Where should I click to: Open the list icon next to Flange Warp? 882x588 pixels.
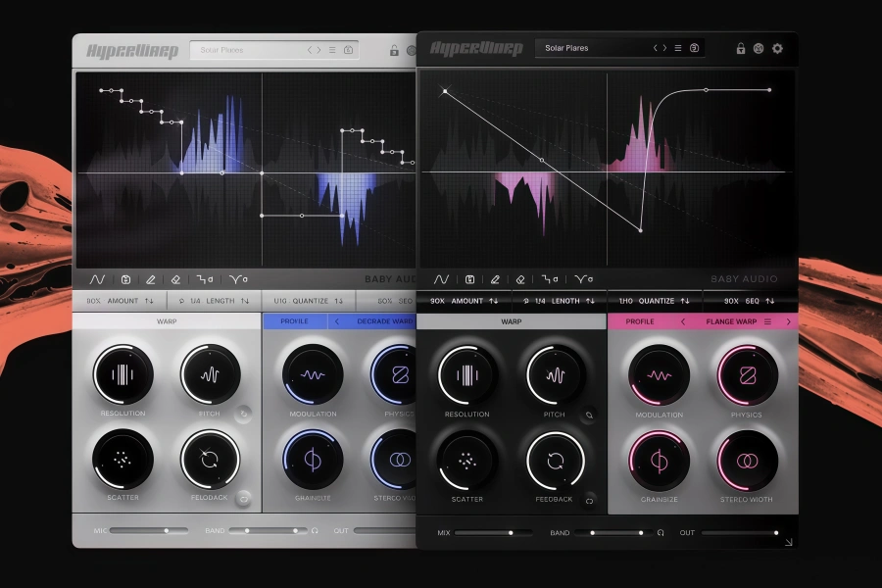coord(767,321)
